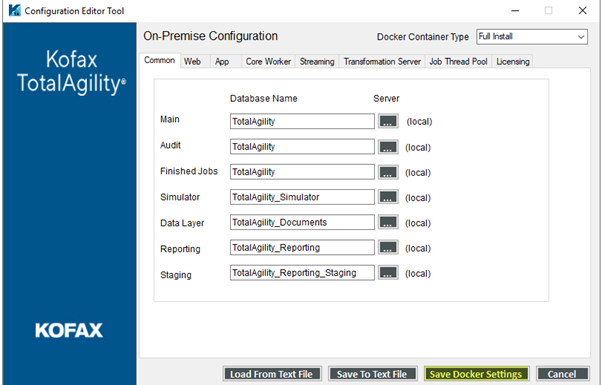The width and height of the screenshot is (602, 385).
Task: Cancel the configuration editor
Action: click(x=562, y=374)
